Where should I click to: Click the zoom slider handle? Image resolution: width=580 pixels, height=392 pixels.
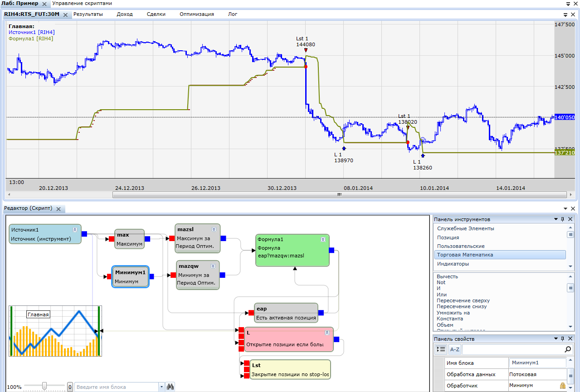pyautogui.click(x=44, y=386)
